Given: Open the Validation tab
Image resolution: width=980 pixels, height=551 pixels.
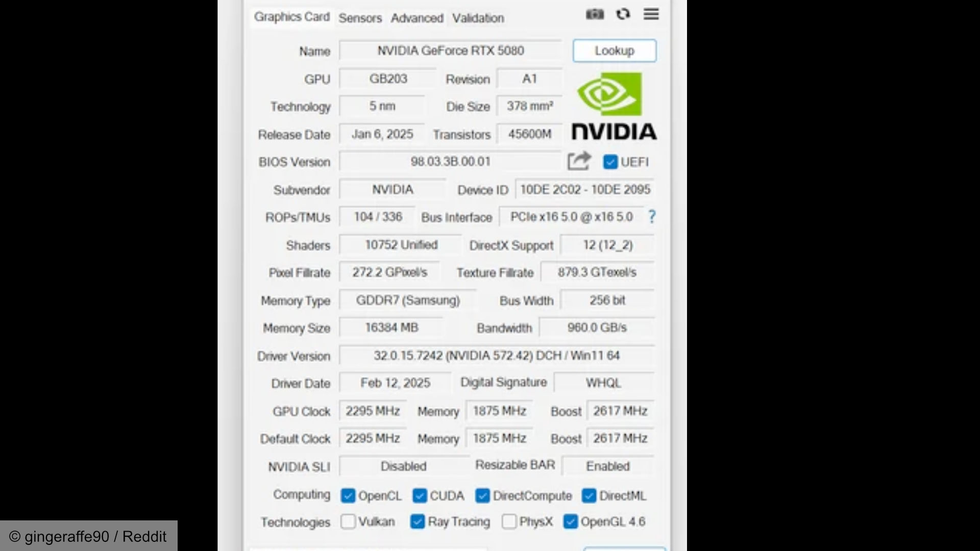Looking at the screenshot, I should [x=478, y=17].
